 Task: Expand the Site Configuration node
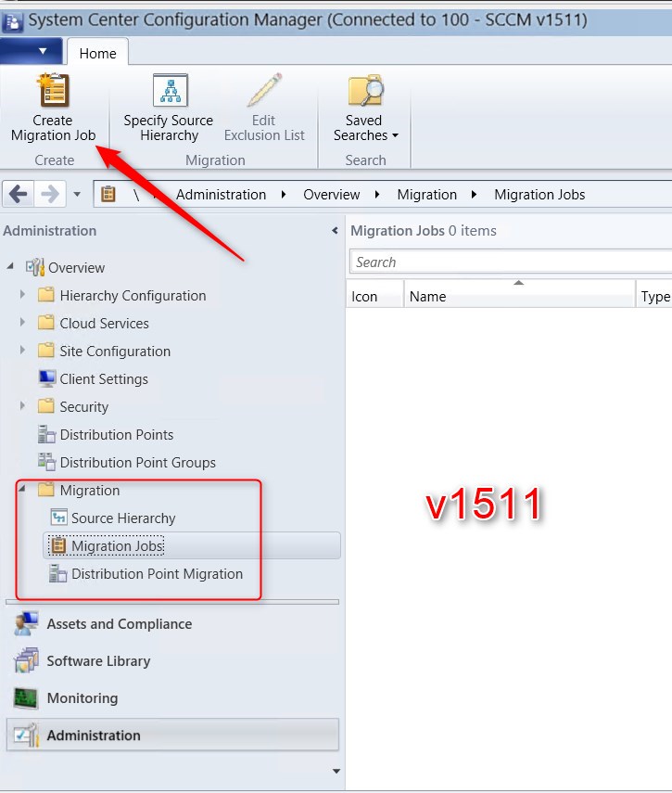22,350
